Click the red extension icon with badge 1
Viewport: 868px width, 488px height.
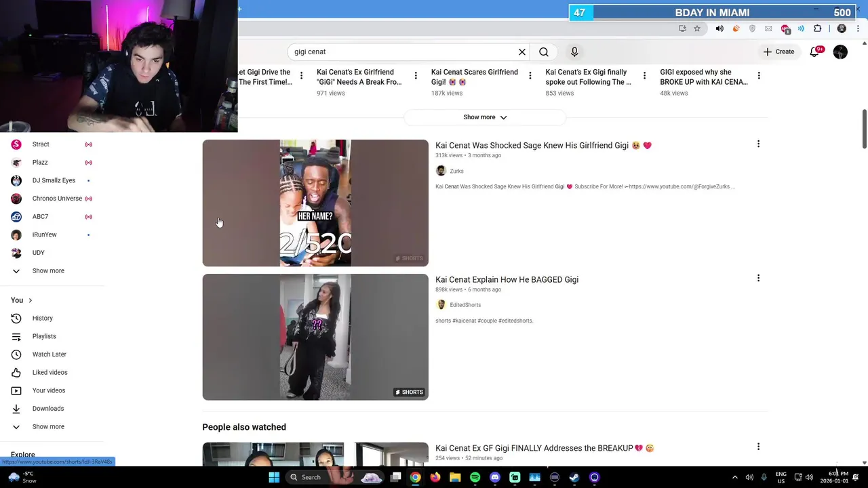click(x=785, y=29)
